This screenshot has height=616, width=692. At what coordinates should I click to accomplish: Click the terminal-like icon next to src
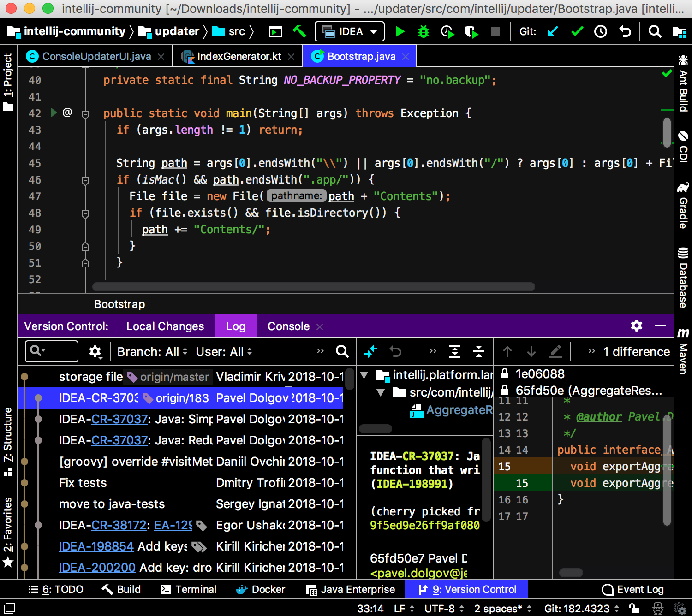[276, 31]
